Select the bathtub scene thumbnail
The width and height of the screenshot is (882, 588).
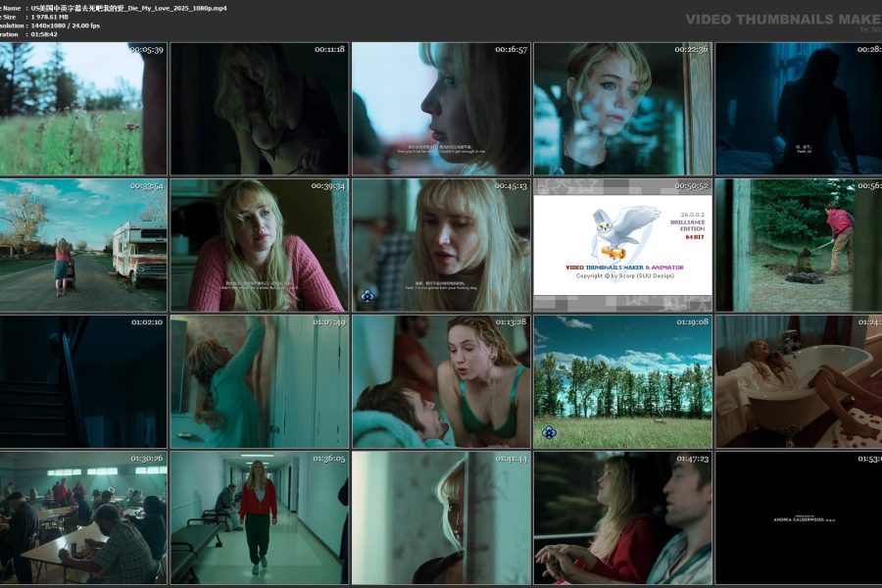[798, 381]
